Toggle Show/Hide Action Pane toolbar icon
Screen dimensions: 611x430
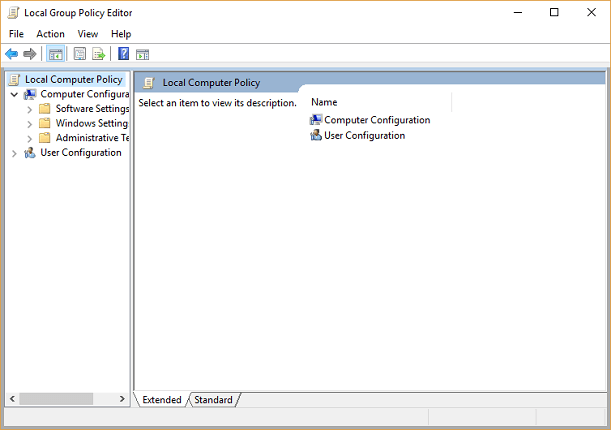click(142, 54)
